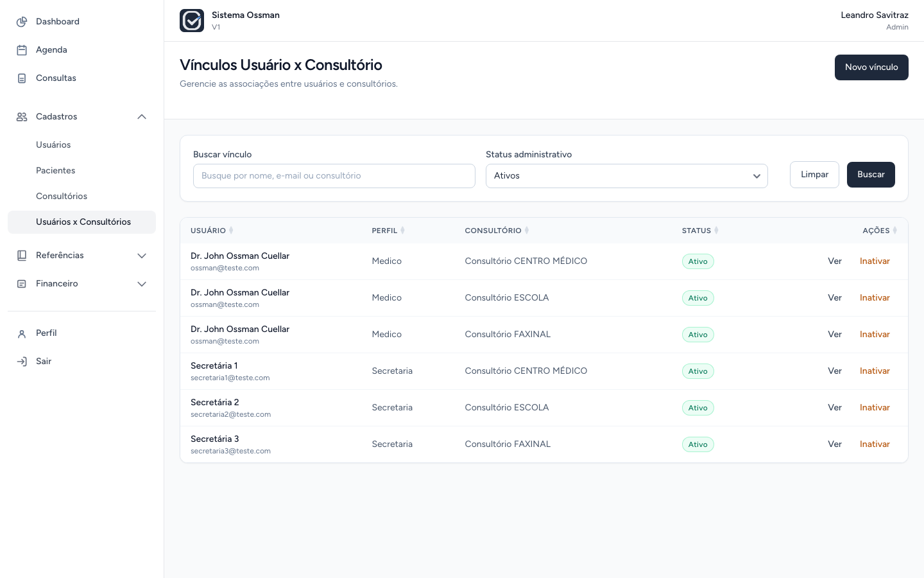
Task: Click Consultório CENTRO MÉDICO in Secretária 1 row
Action: click(526, 371)
